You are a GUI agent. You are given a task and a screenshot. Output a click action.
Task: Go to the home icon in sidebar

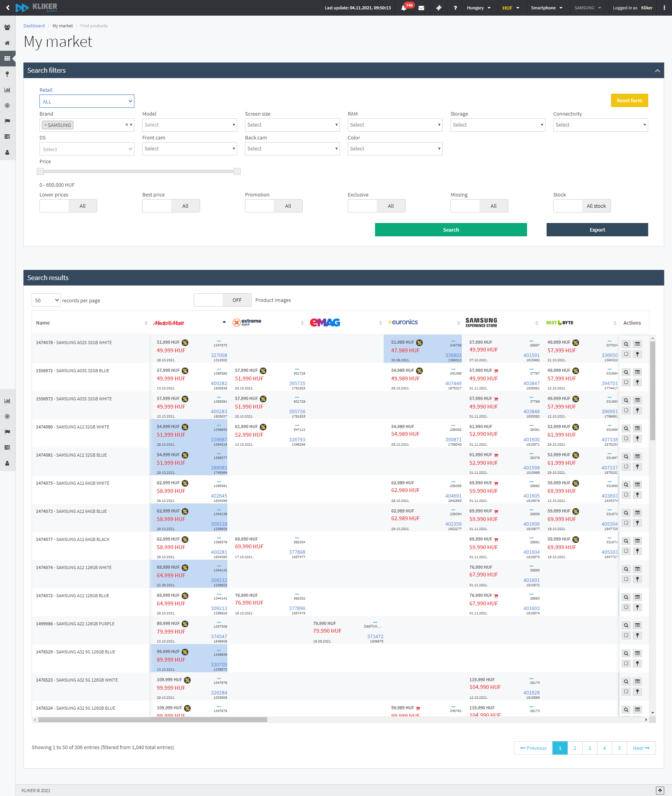pyautogui.click(x=7, y=43)
